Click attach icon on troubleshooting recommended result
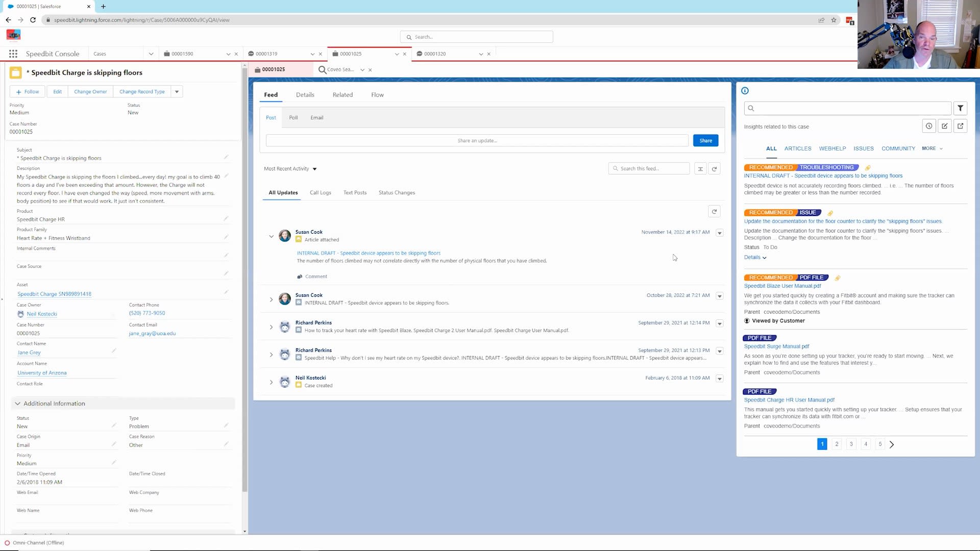The height and width of the screenshot is (551, 980). click(x=868, y=168)
